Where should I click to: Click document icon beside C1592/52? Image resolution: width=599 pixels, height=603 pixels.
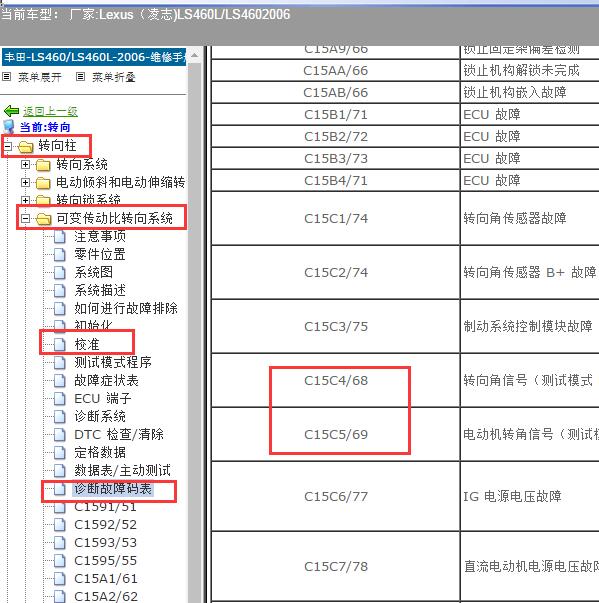(x=60, y=525)
